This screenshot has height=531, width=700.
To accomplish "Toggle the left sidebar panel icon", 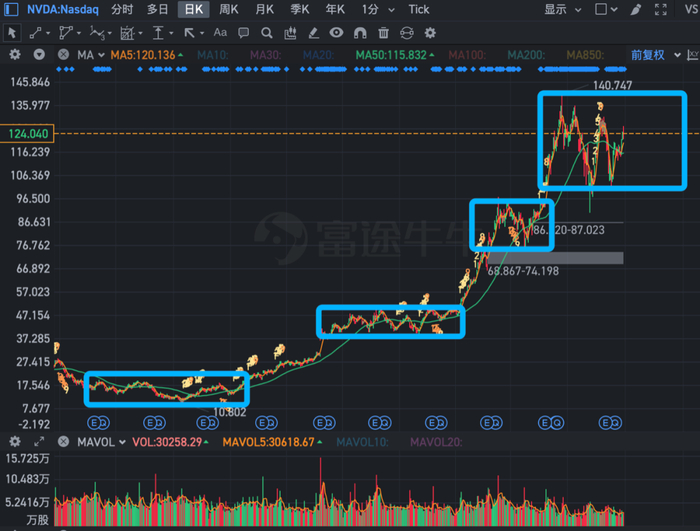I will point(11,9).
